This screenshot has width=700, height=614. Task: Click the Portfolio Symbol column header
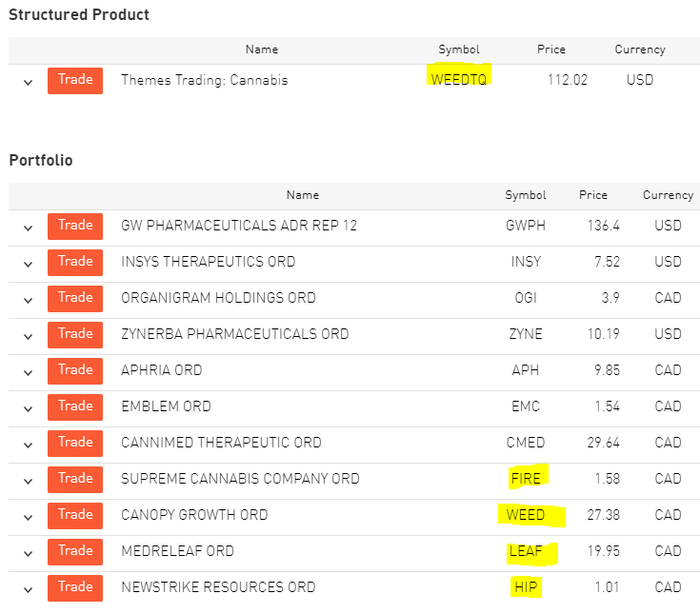pyautogui.click(x=526, y=195)
